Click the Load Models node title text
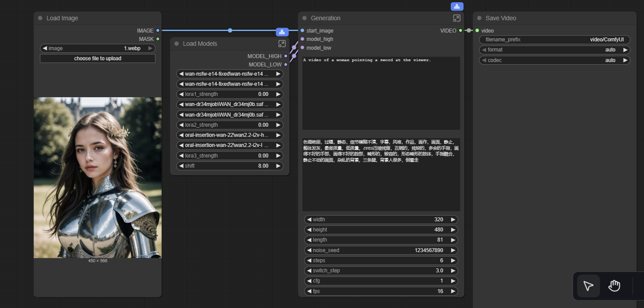This screenshot has width=644, height=308. [x=200, y=44]
